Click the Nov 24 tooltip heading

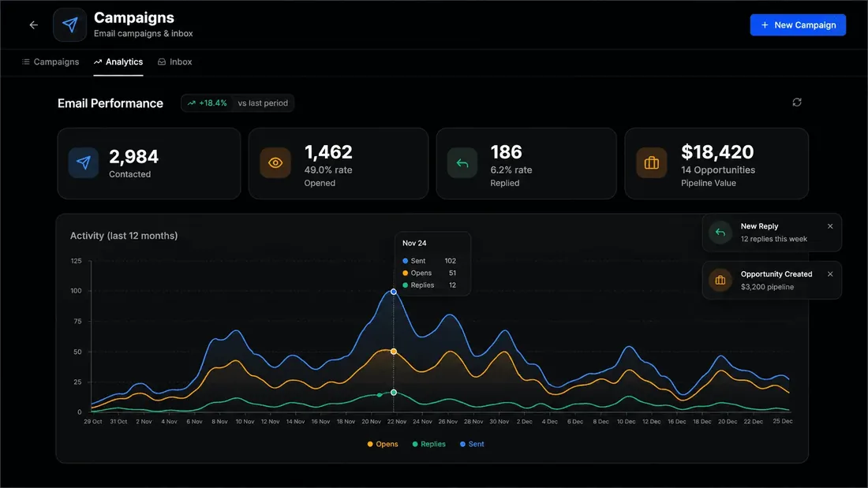click(x=414, y=243)
